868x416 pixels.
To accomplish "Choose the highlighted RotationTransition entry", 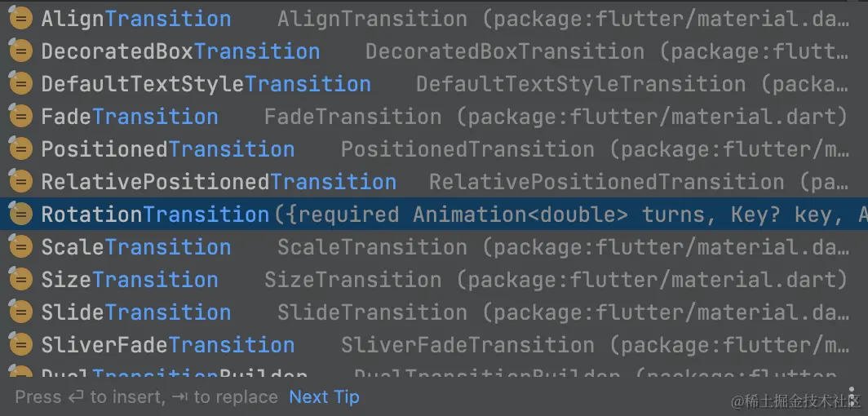I will (155, 215).
